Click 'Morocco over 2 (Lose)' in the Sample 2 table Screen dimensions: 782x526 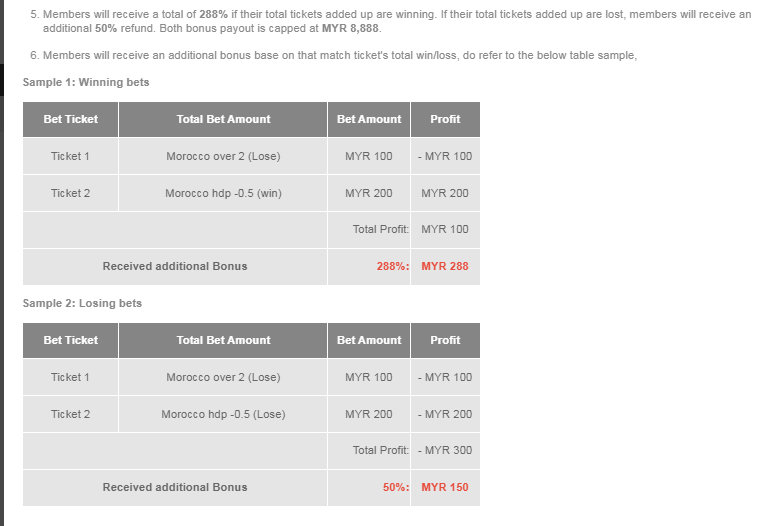[x=223, y=377]
